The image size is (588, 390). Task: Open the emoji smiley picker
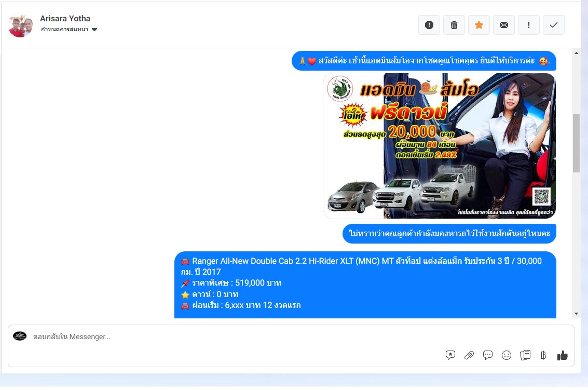pyautogui.click(x=506, y=355)
